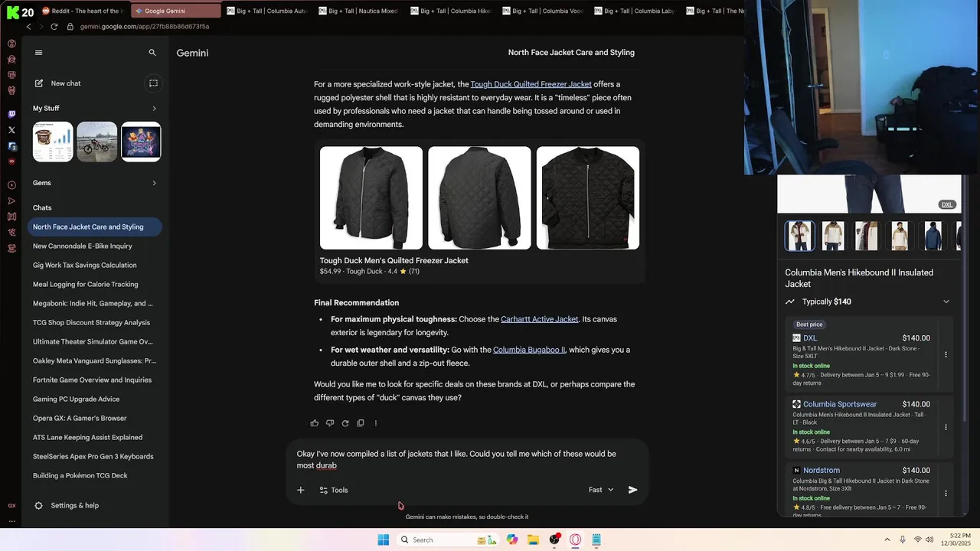Open Copilot from the taskbar
Screen dimensions: 980x551
point(512,540)
